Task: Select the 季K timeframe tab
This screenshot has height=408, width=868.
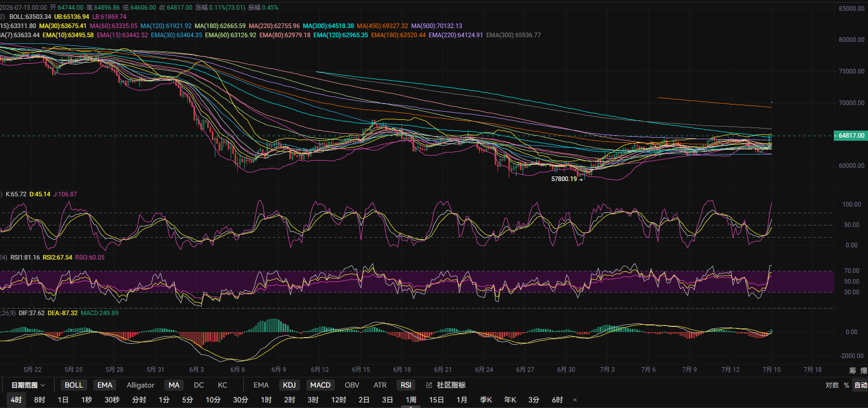Action: (x=486, y=400)
